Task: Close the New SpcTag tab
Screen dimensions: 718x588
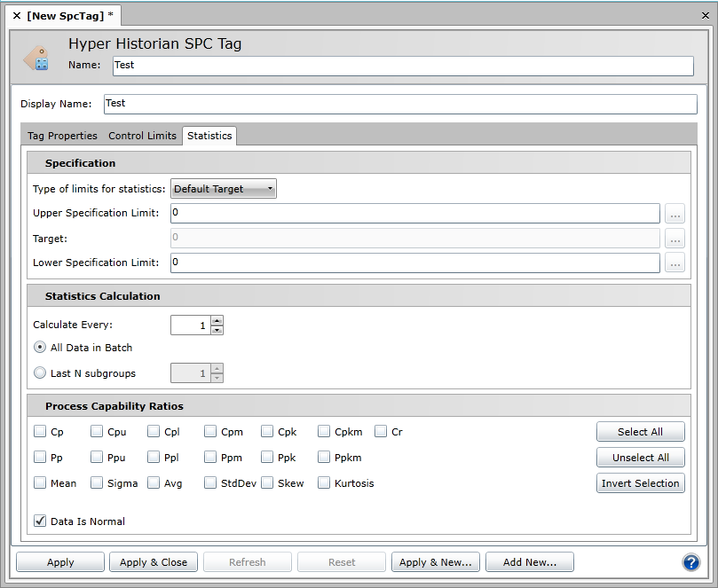Action: [17, 15]
